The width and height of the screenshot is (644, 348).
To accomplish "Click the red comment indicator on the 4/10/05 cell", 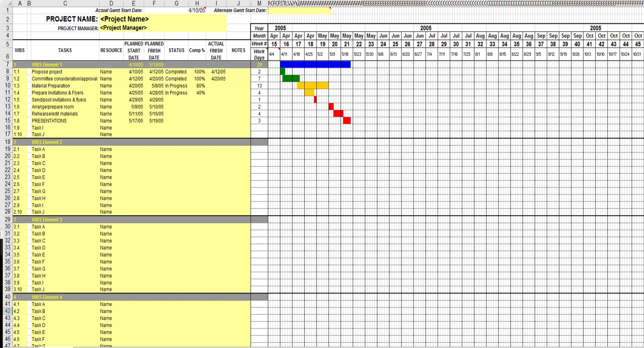I will 206,8.
